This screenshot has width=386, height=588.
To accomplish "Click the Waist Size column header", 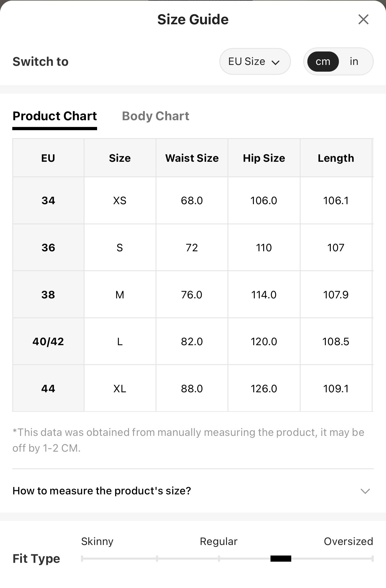I will click(x=192, y=158).
